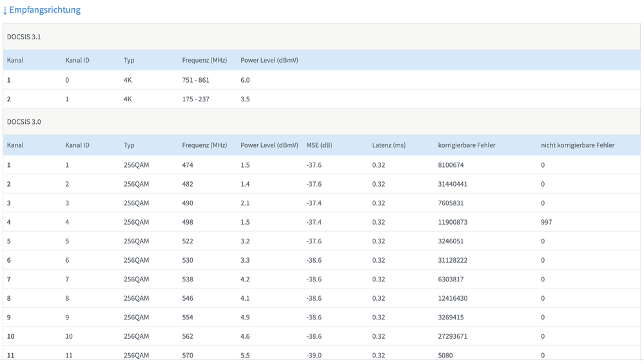This screenshot has height=364, width=644.
Task: Collapse the DOCSIS 3.1 section header
Action: click(x=24, y=37)
